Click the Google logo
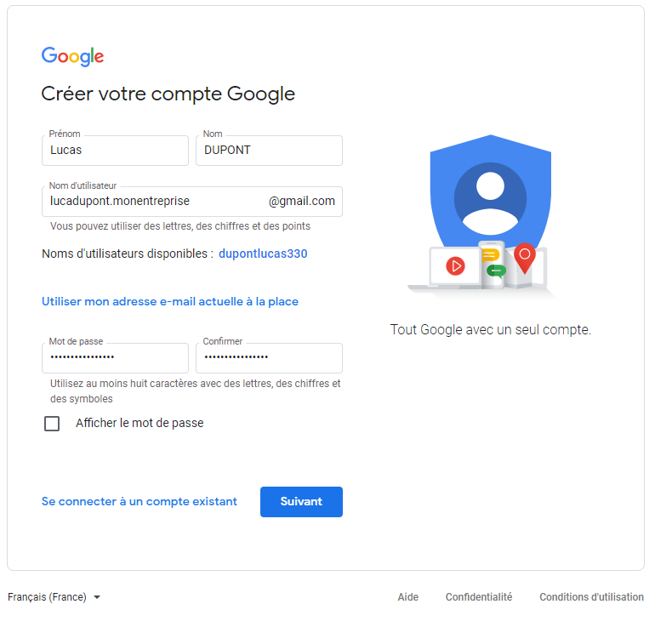672x627 pixels. [72, 57]
